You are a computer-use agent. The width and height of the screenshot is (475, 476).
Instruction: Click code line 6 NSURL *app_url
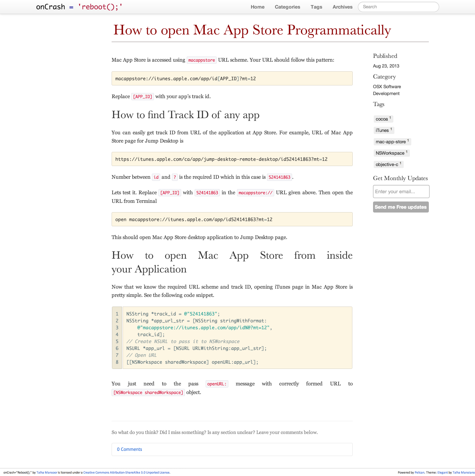tap(196, 348)
